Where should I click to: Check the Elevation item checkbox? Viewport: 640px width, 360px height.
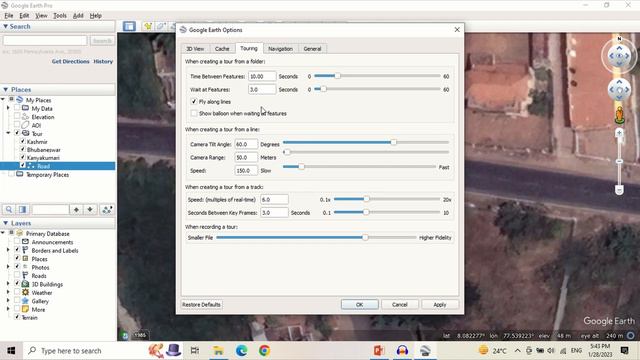(x=17, y=116)
